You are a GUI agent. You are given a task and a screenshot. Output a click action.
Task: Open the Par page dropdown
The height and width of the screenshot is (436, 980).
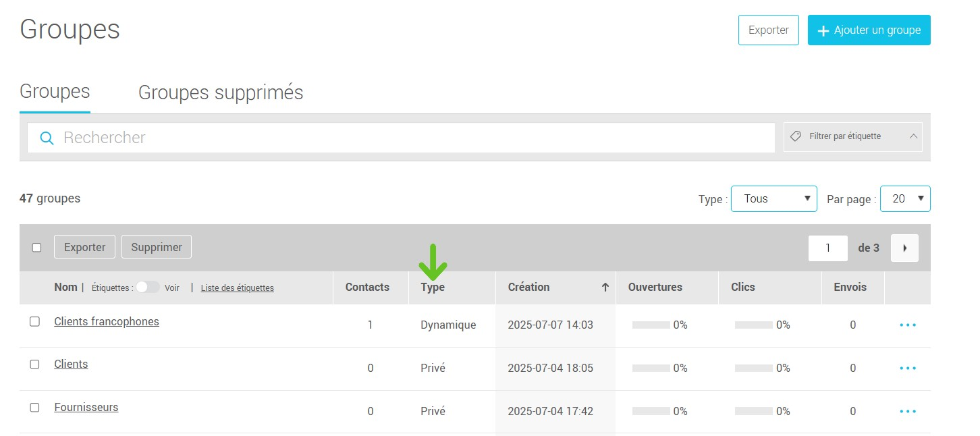click(904, 199)
